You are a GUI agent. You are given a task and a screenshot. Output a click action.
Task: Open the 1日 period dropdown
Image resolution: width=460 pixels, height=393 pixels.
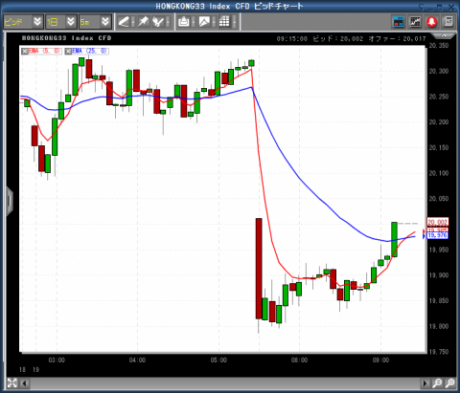tap(70, 22)
